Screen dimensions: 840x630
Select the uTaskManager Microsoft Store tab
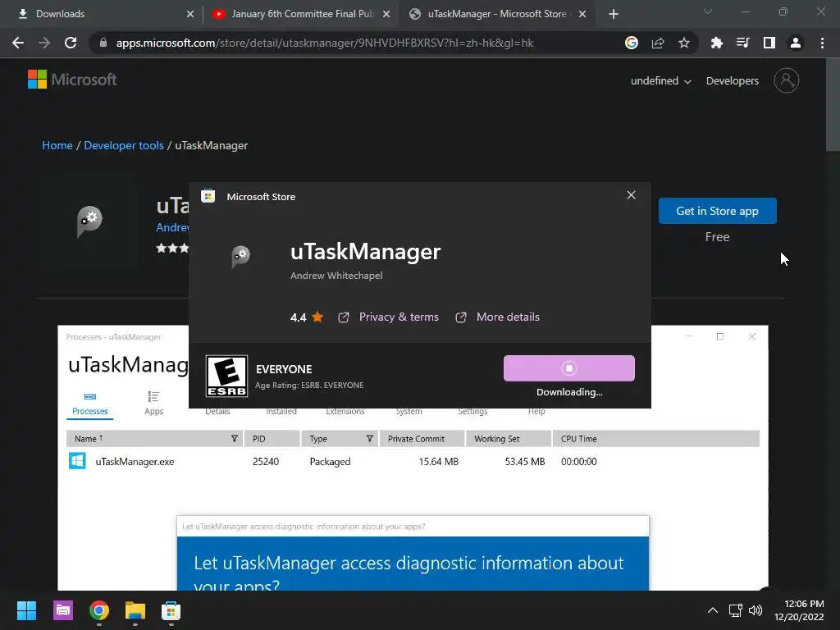[496, 14]
